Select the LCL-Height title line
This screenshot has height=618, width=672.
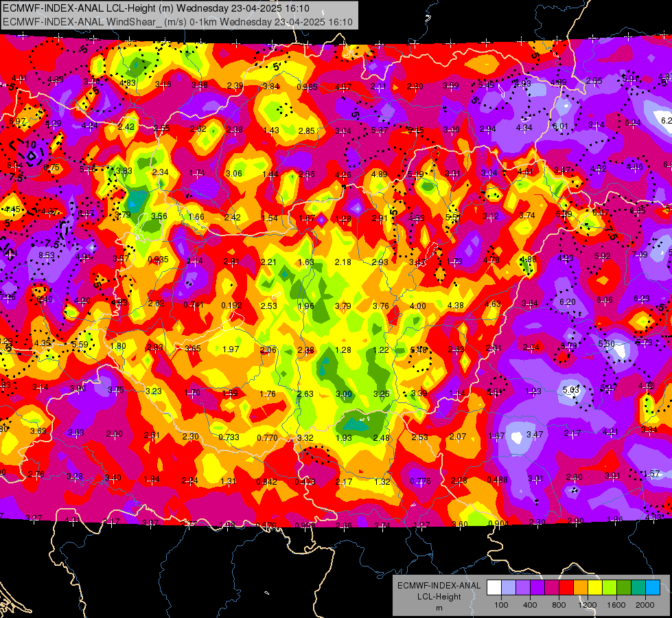tap(156, 8)
